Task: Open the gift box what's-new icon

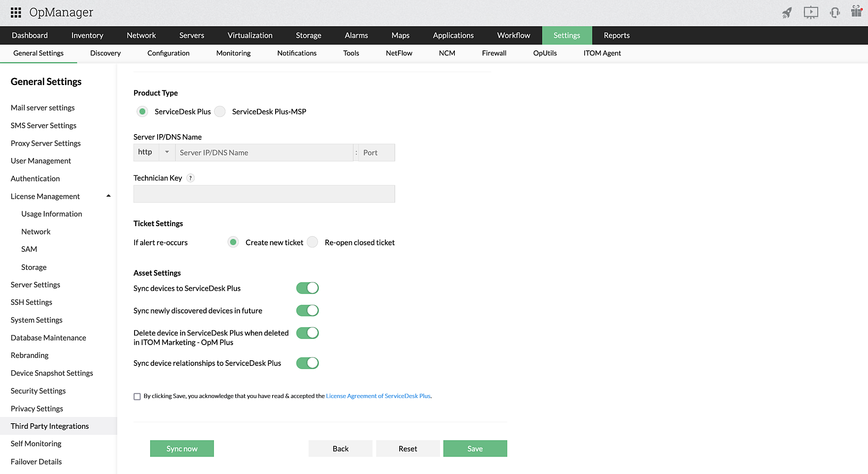Action: pyautogui.click(x=856, y=11)
